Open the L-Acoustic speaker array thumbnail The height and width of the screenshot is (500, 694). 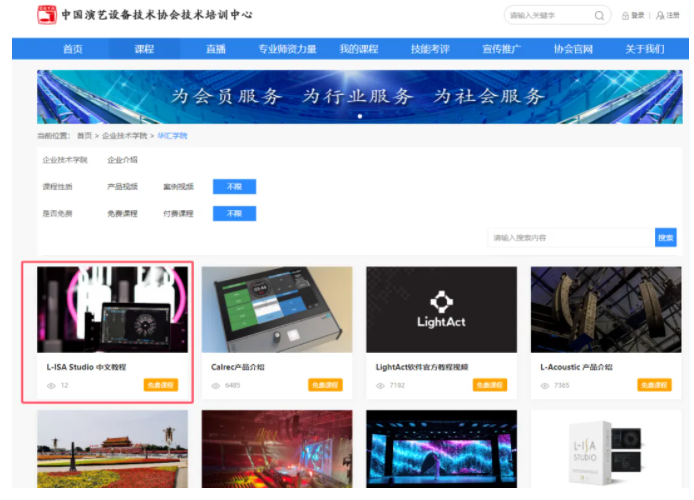[606, 310]
